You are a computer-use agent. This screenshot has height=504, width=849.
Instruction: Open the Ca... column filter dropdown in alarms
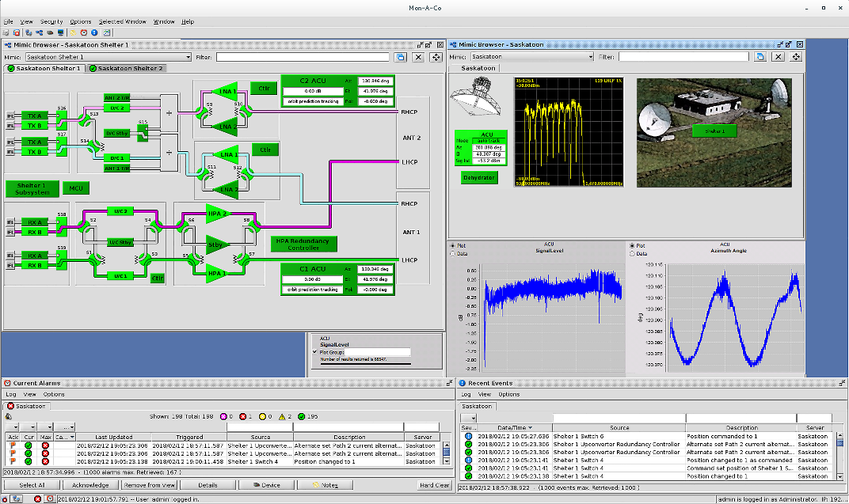(x=64, y=427)
